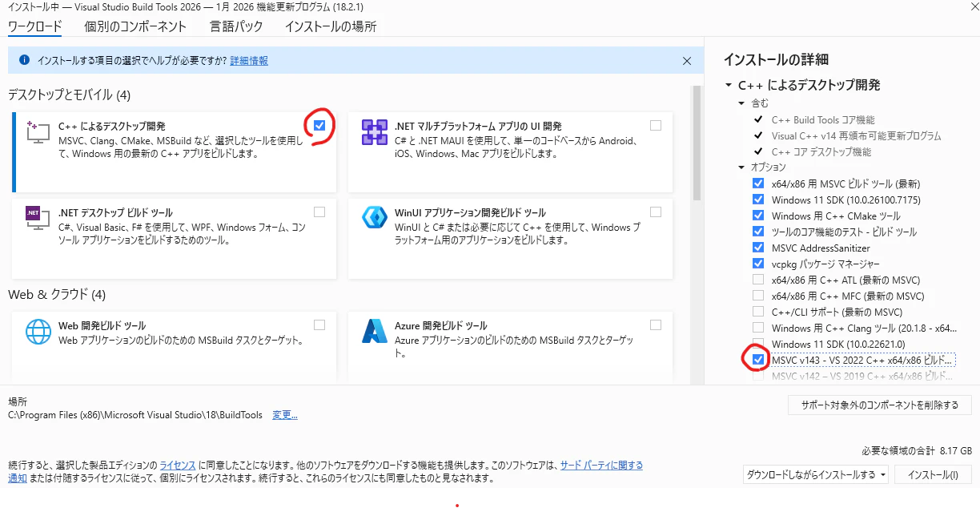Image resolution: width=980 pixels, height=508 pixels.
Task: Switch to the ワークロード tab
Action: [x=34, y=26]
